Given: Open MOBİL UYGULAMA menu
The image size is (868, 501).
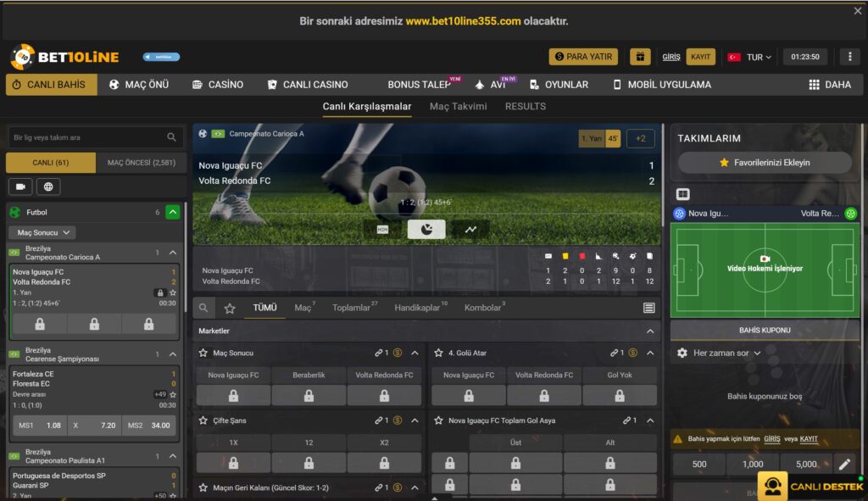Looking at the screenshot, I should coord(661,85).
